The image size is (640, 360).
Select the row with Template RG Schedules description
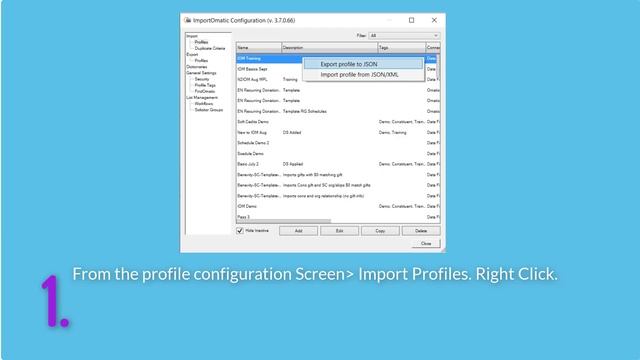pos(337,111)
